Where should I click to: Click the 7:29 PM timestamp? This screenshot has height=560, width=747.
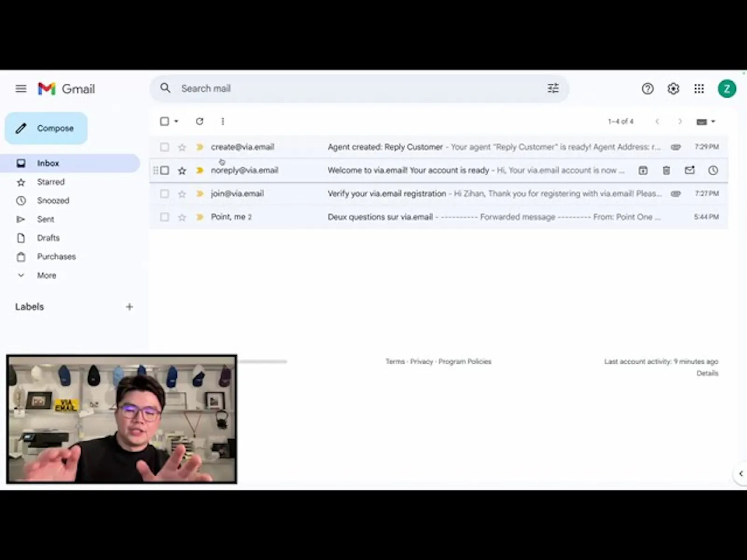tap(706, 147)
